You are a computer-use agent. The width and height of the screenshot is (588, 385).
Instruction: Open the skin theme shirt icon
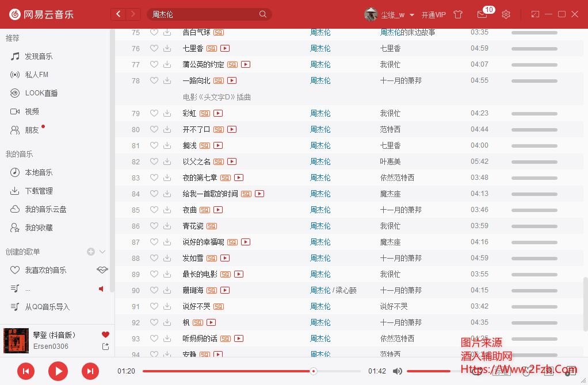click(458, 14)
